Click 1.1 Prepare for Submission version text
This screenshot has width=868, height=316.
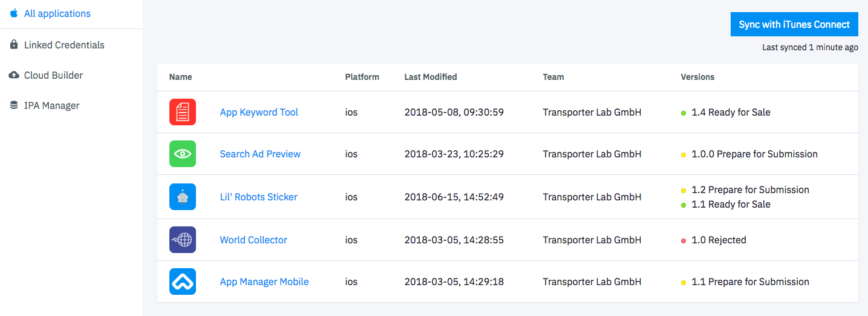750,281
